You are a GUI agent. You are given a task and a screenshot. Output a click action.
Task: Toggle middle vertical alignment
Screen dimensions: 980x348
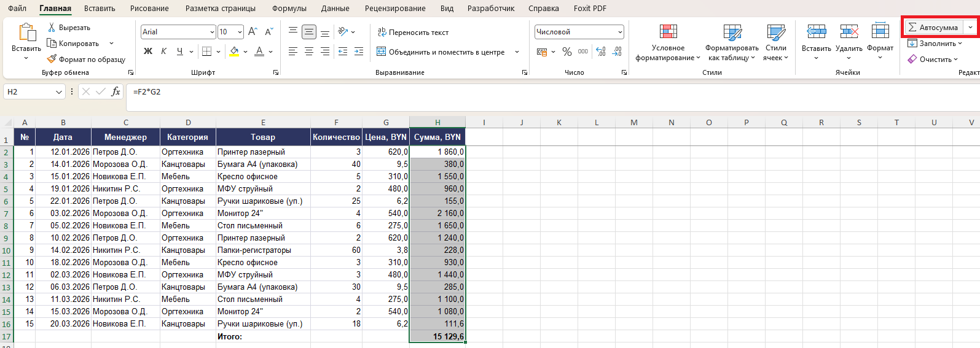click(309, 32)
